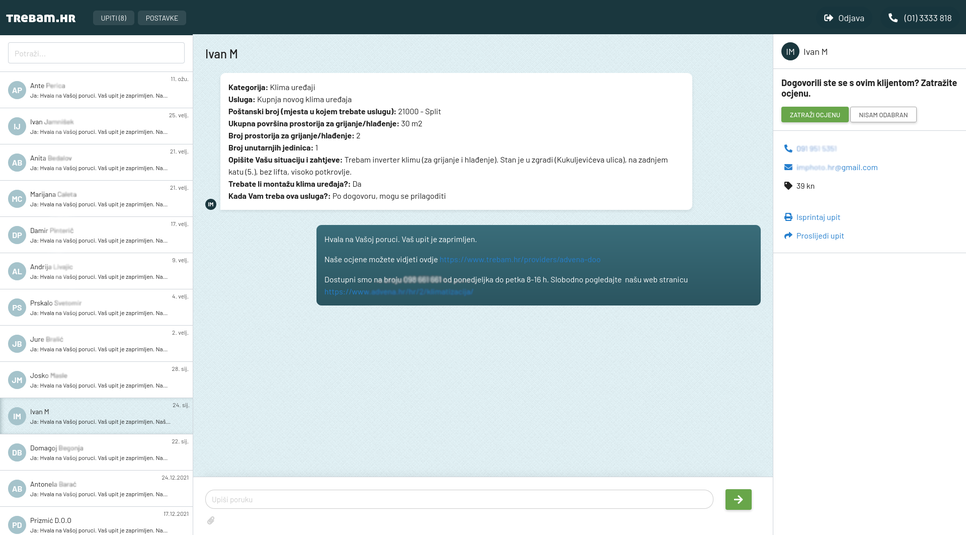Call the (01) 3333 818 support number
The width and height of the screenshot is (966, 535).
click(919, 18)
